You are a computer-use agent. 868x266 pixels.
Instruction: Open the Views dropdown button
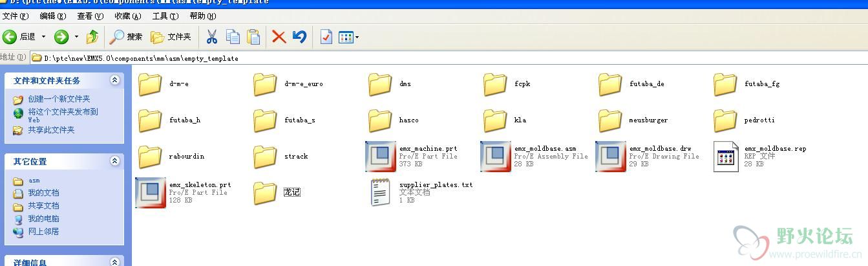point(349,37)
